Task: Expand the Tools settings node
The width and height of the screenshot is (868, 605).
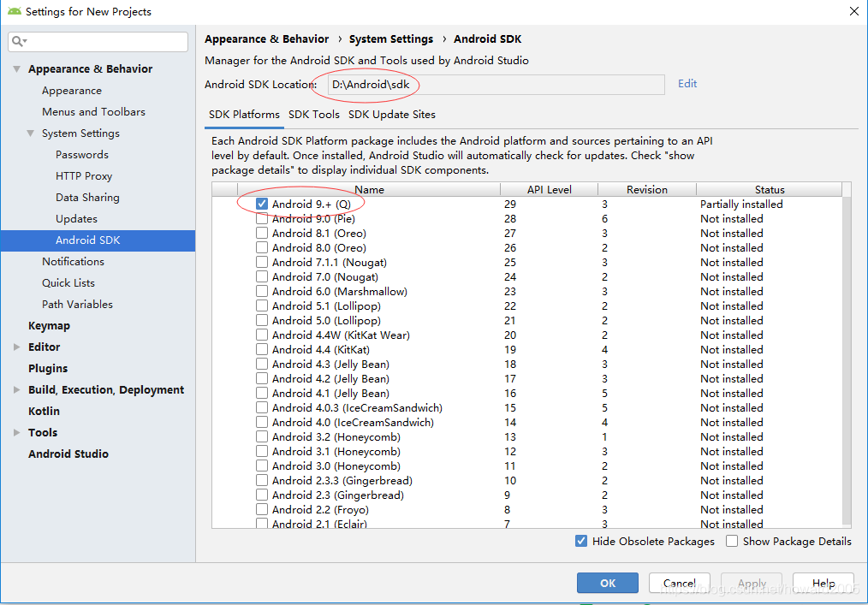Action: (16, 432)
